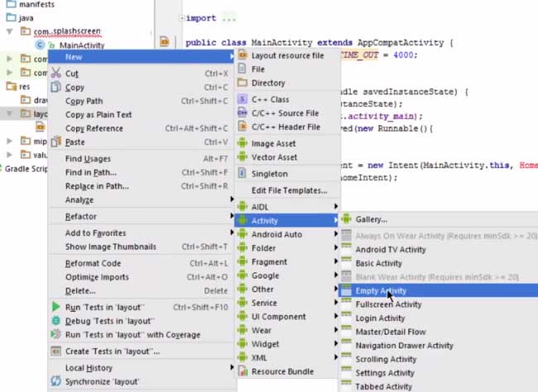Click the Paste clipboard icon

click(55, 141)
